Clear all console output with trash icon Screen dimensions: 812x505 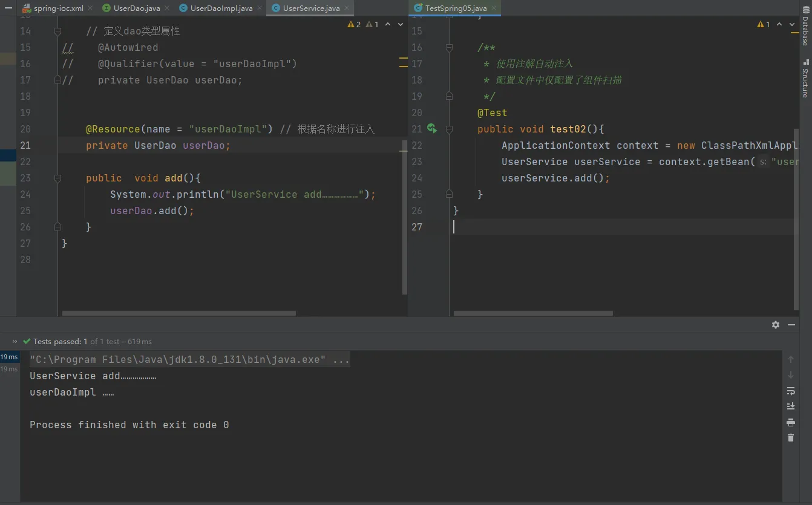coord(791,438)
